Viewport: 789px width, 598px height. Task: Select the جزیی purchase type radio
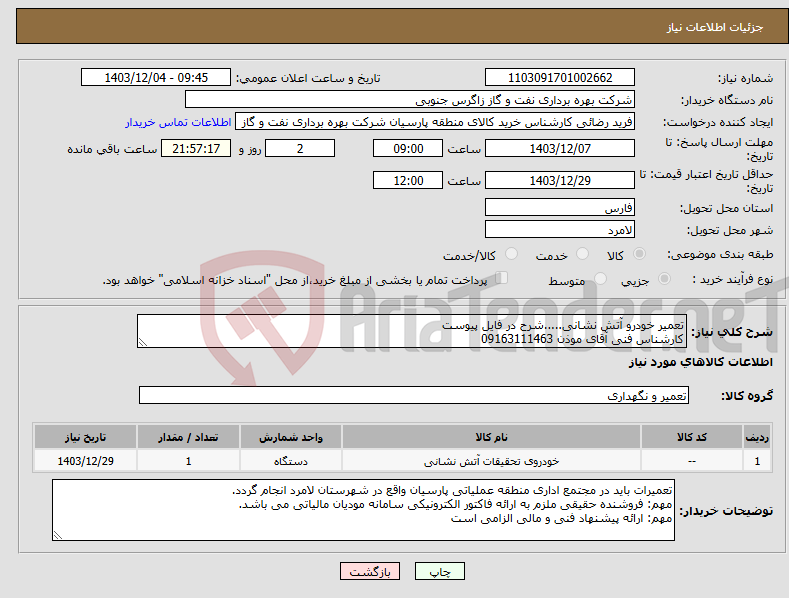(x=664, y=278)
